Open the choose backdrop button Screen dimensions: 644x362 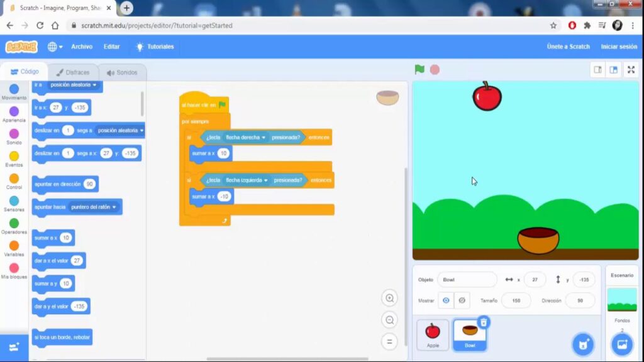coord(622,344)
